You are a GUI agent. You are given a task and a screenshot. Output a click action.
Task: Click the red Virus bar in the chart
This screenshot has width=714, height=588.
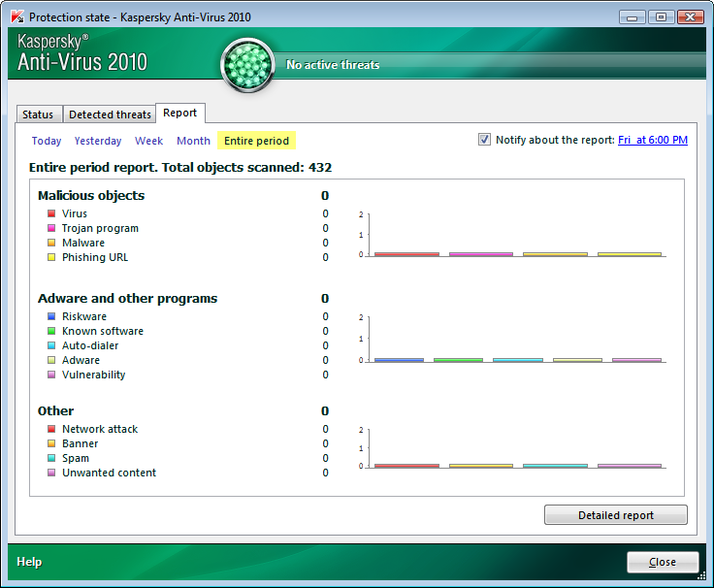point(406,254)
